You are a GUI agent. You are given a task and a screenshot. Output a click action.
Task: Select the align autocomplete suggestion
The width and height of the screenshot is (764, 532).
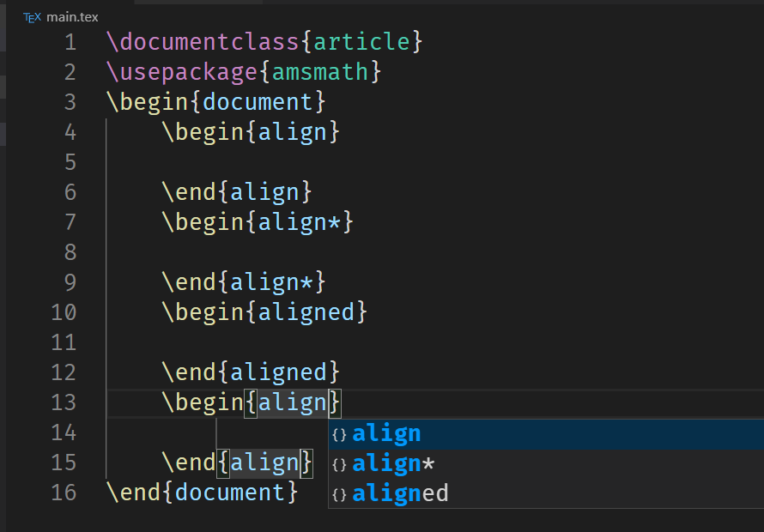[546, 434]
